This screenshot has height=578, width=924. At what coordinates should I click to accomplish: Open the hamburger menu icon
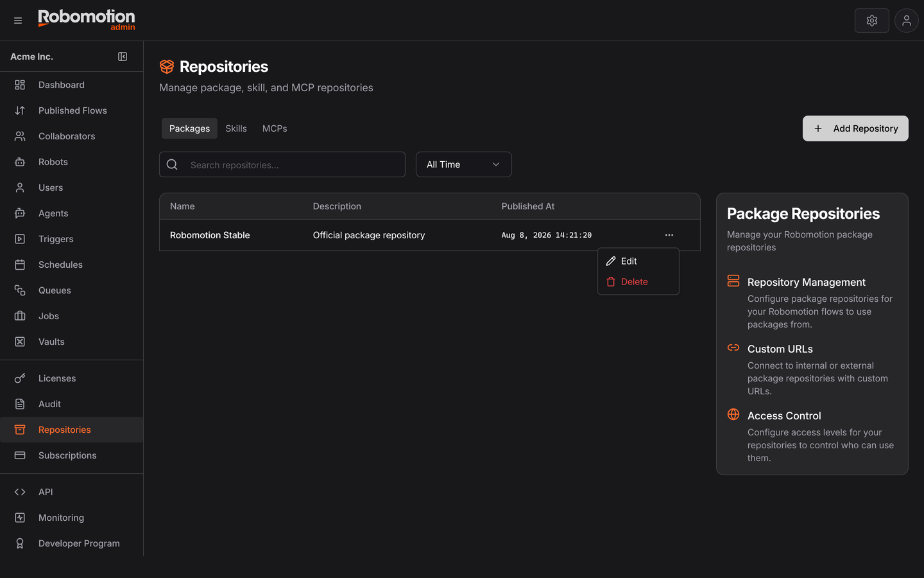click(x=18, y=21)
